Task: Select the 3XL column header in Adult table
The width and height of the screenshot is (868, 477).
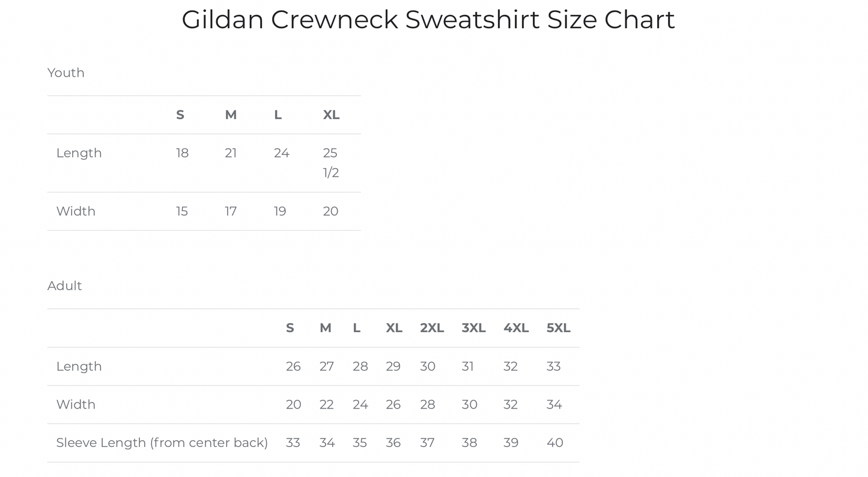Action: click(473, 328)
